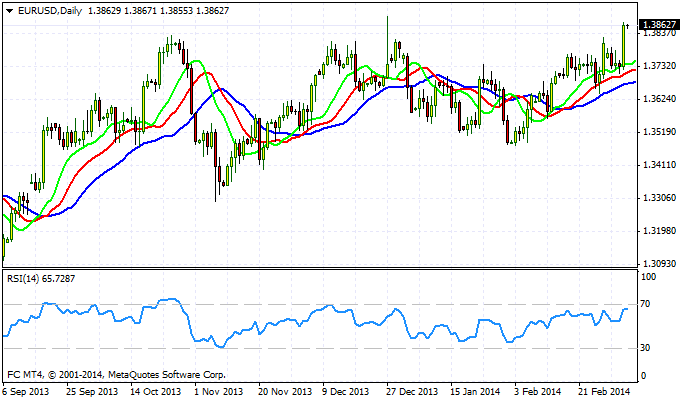This screenshot has height=400, width=680.
Task: Click the MetaQuotes Software Corp. copyright text
Action: click(117, 374)
